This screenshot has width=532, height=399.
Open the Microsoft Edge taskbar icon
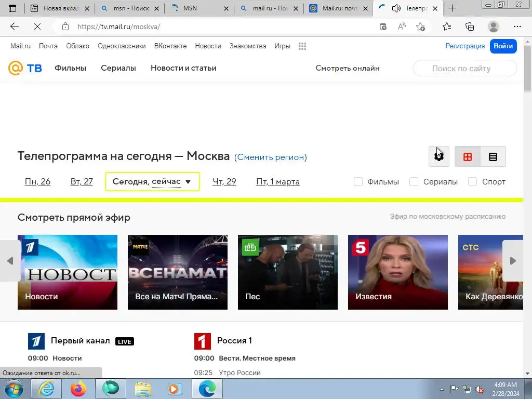tap(207, 389)
